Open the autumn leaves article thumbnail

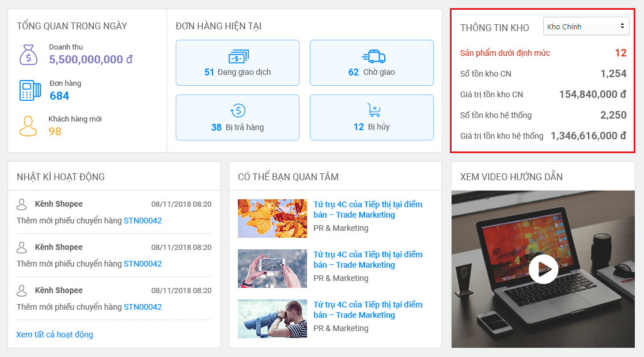(272, 218)
